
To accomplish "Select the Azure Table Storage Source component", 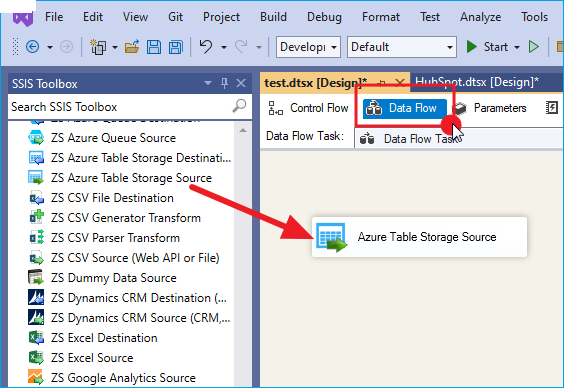I will [x=419, y=237].
